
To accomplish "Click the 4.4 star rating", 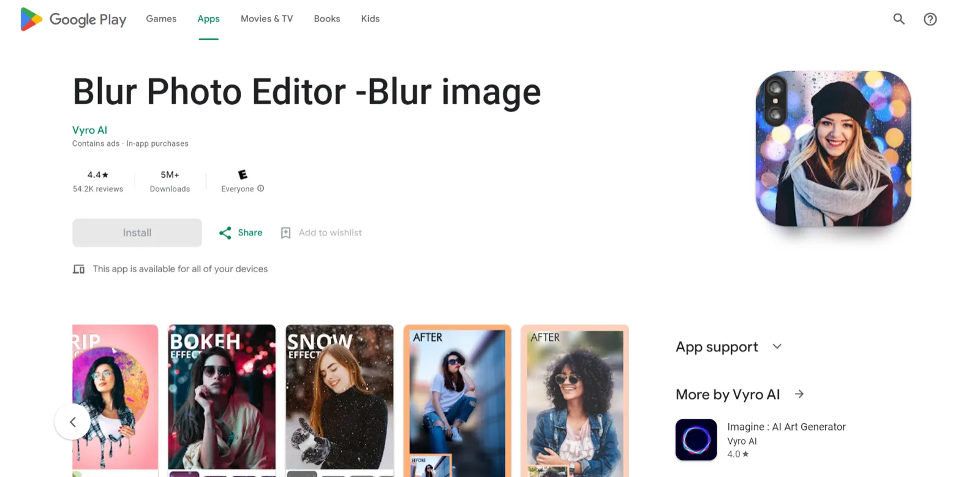I will point(98,175).
